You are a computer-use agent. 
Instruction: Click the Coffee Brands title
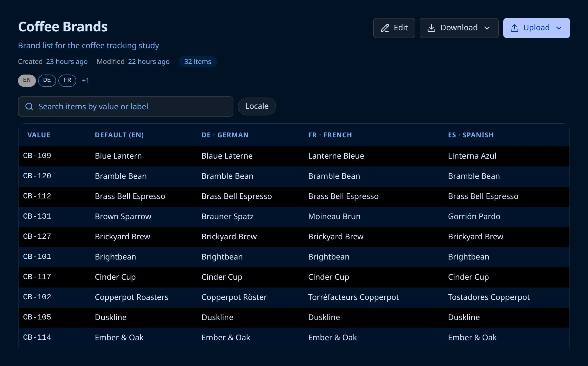tap(63, 27)
